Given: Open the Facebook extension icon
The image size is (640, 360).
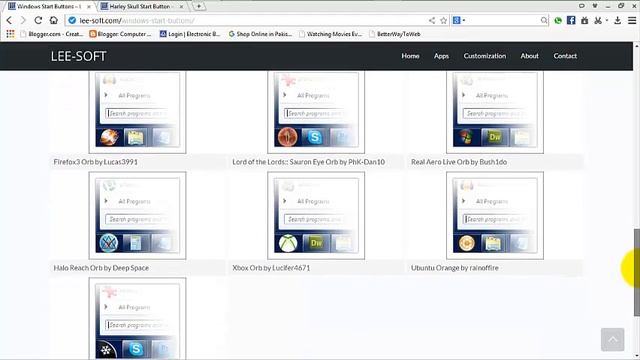Looking at the screenshot, I should pyautogui.click(x=571, y=20).
